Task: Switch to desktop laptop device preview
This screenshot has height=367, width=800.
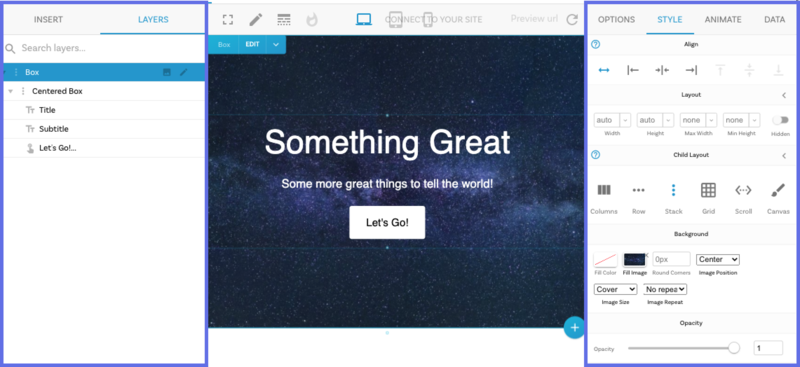Action: (x=363, y=19)
